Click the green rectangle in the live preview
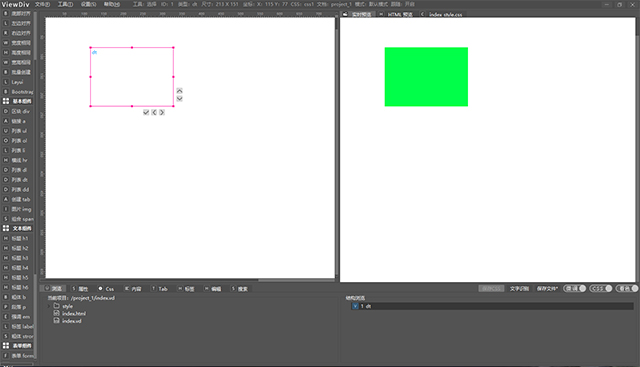The height and width of the screenshot is (367, 640). pyautogui.click(x=426, y=77)
